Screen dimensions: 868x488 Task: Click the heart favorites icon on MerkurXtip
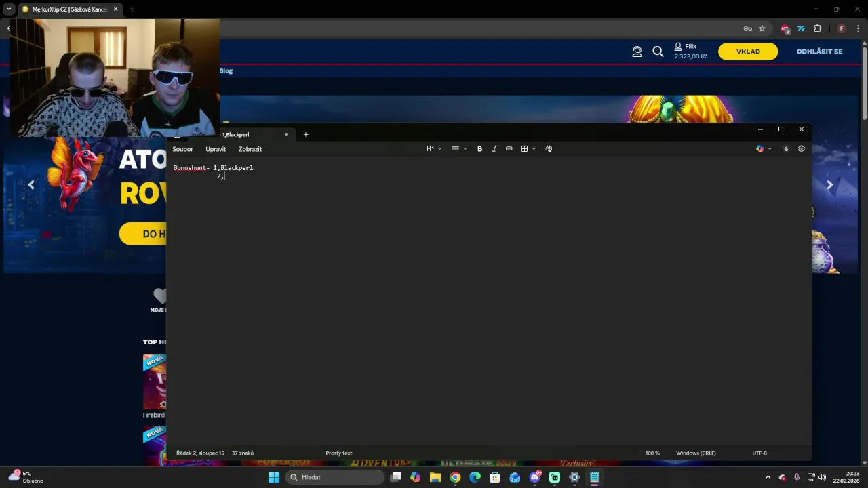pyautogui.click(x=160, y=296)
